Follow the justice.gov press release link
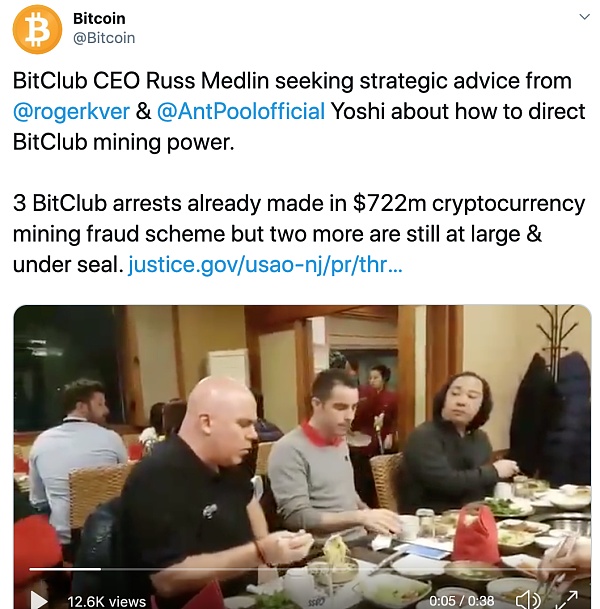Image resolution: width=600 pixels, height=609 pixels. click(x=265, y=265)
